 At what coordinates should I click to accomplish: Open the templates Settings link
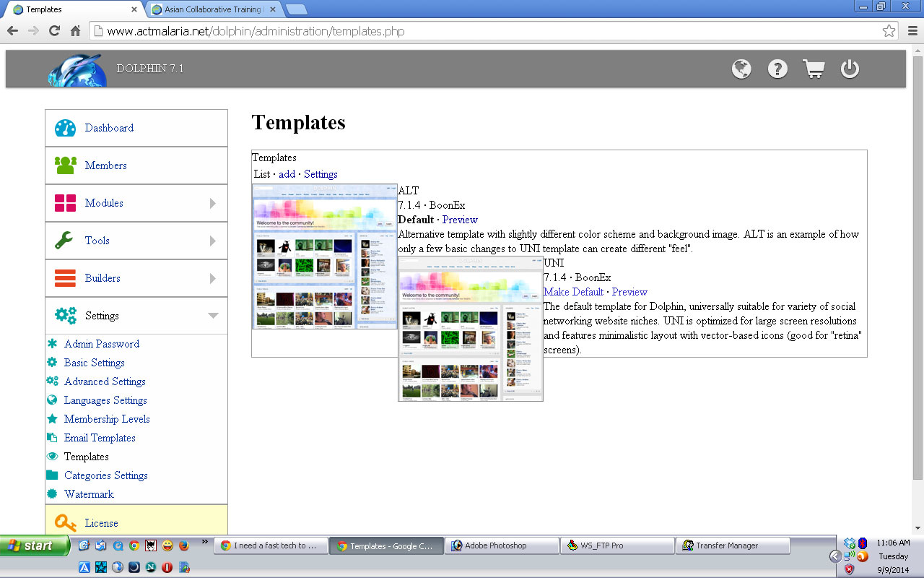321,174
